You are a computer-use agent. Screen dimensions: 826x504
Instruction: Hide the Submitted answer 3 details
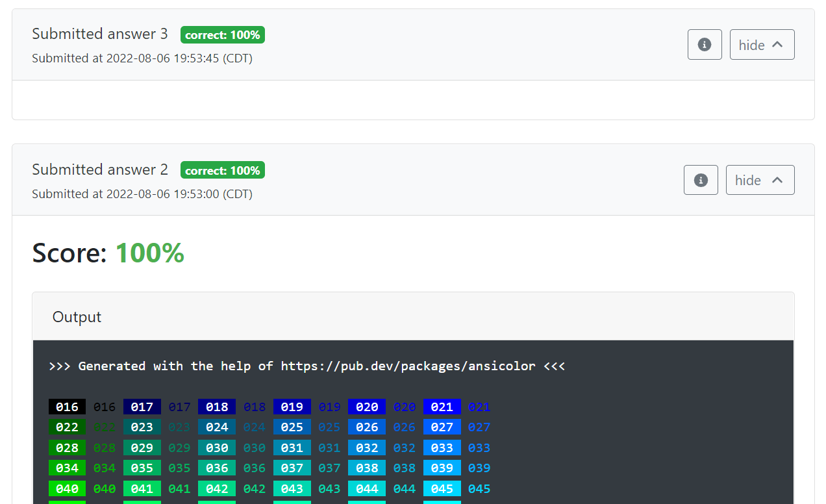tap(762, 44)
